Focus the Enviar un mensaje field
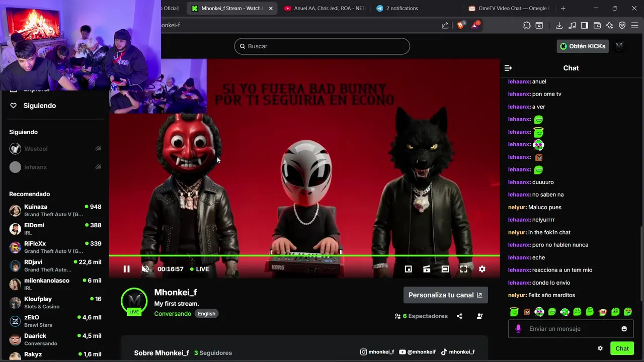This screenshot has width=644, height=362. [571, 329]
